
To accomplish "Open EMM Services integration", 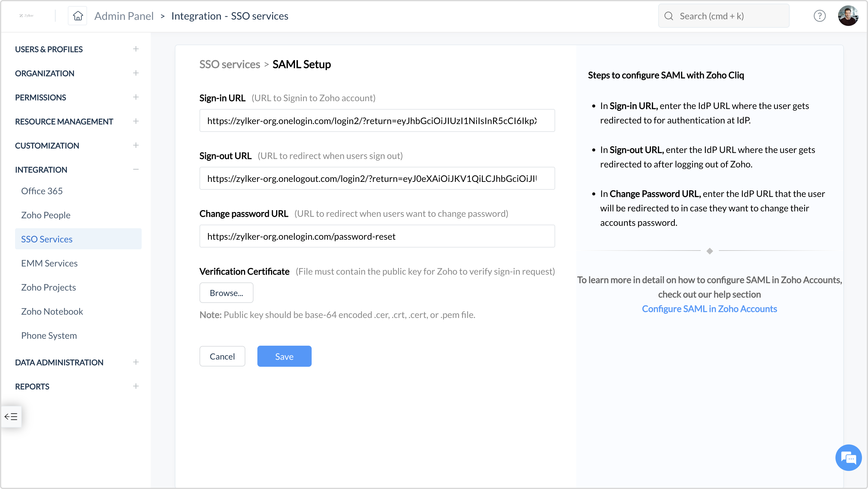I will click(49, 263).
